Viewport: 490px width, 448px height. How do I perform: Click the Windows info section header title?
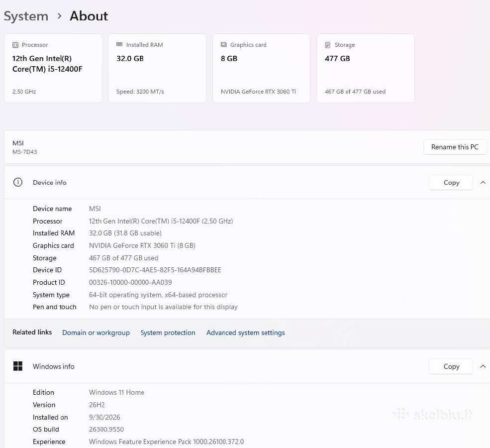coord(53,366)
